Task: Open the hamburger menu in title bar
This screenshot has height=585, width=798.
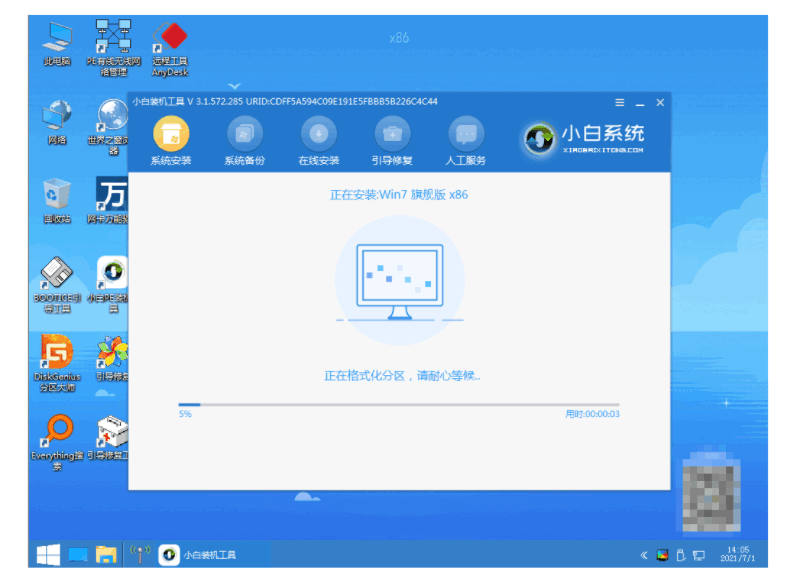Action: [619, 103]
